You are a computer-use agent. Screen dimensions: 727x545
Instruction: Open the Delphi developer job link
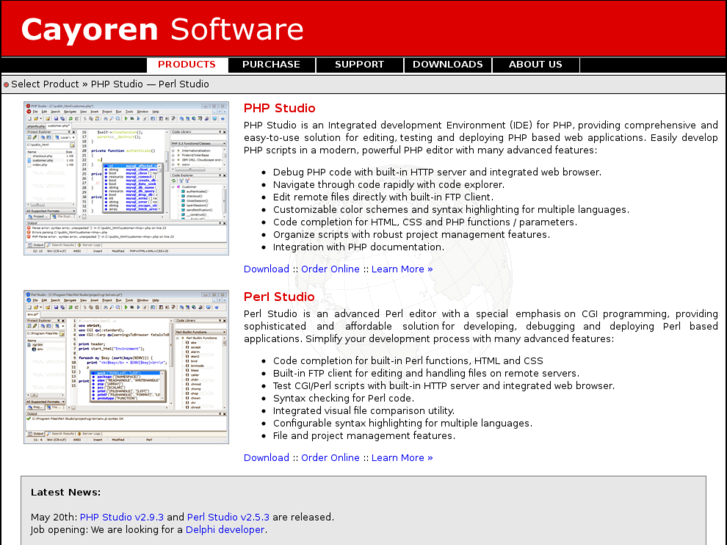[x=225, y=530]
